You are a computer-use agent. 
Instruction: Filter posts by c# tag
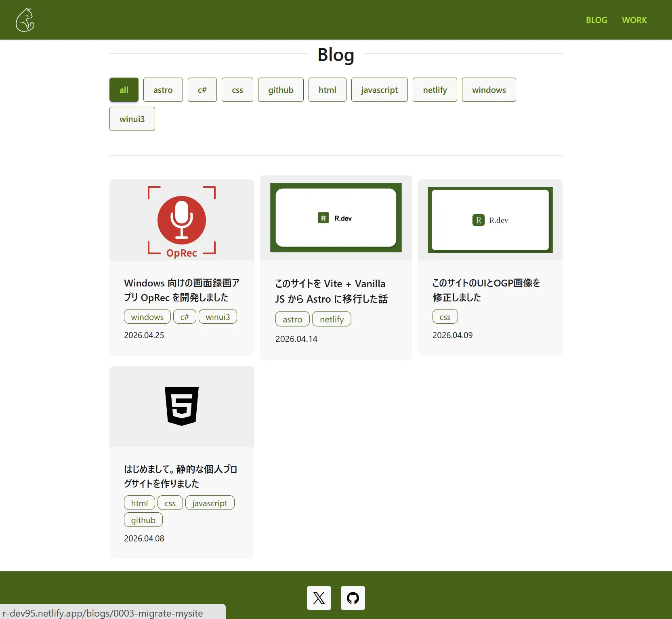pyautogui.click(x=202, y=90)
